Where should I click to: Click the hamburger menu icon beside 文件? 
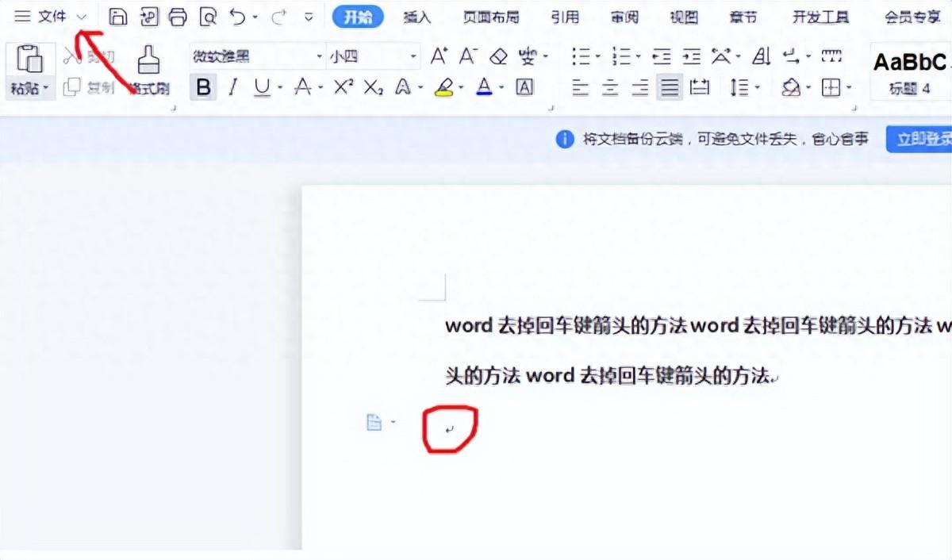click(23, 17)
